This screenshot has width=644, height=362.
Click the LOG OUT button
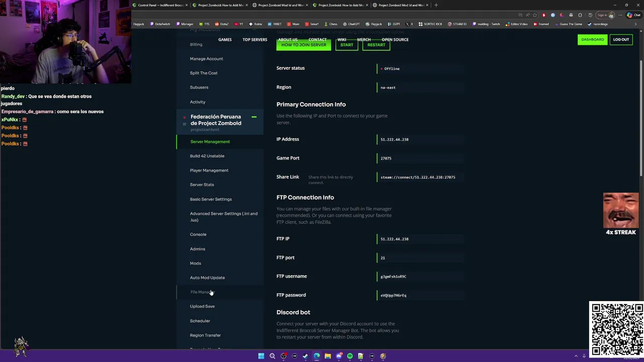[621, 40]
